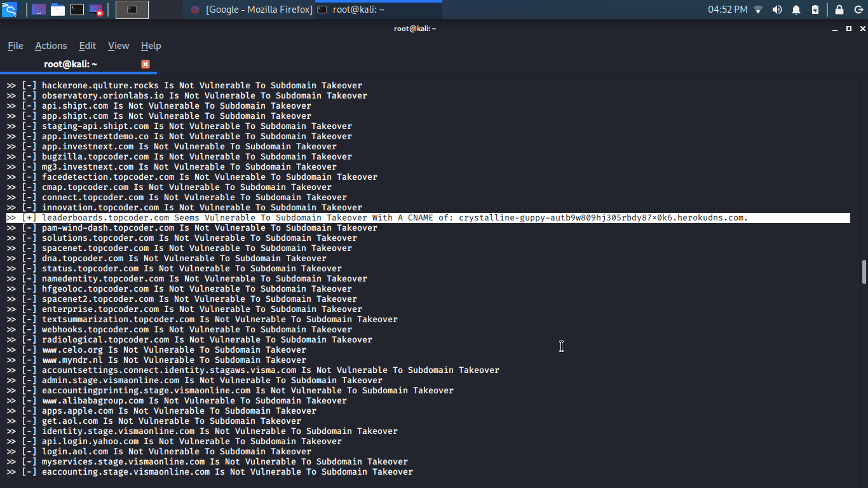This screenshot has height=488, width=868.
Task: Click the eaccountingprinting.stage.vismaonline.com line
Action: 230,390
